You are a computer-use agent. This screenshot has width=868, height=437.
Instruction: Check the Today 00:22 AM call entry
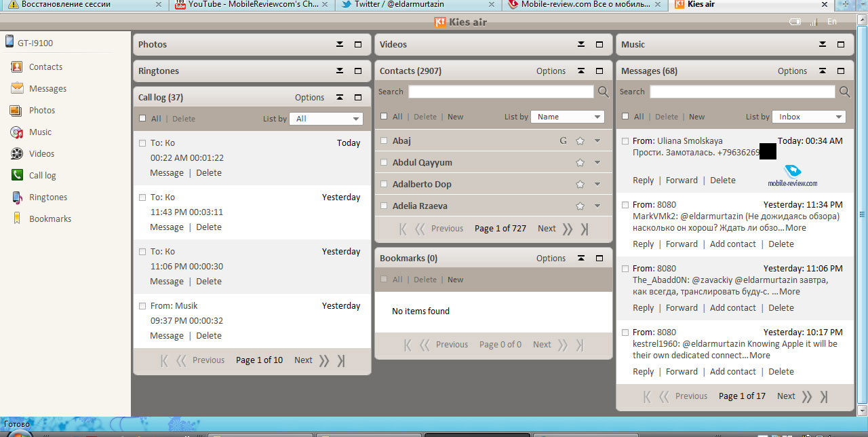(142, 143)
